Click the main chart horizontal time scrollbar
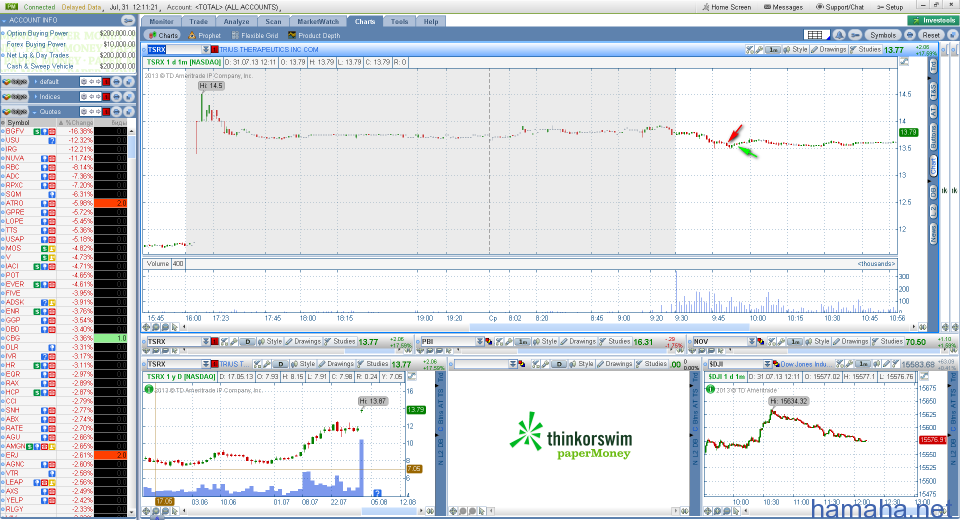This screenshot has height=520, width=960. point(549,328)
